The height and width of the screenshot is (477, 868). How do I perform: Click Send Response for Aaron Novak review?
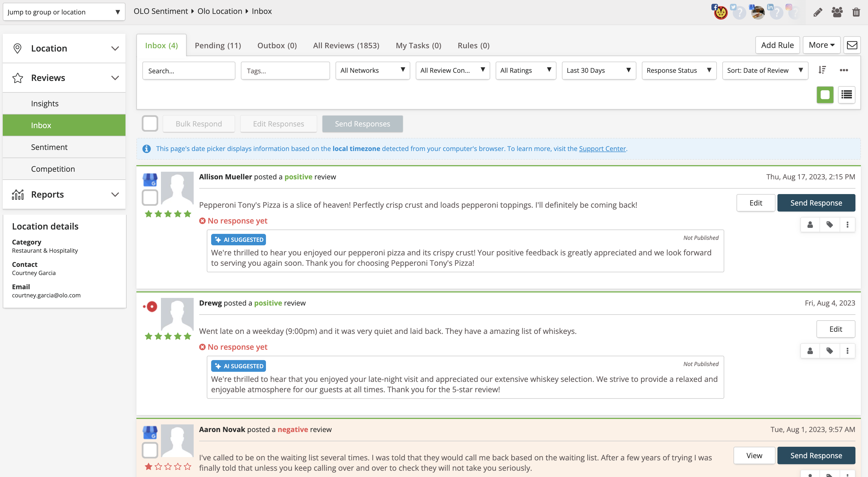point(816,455)
